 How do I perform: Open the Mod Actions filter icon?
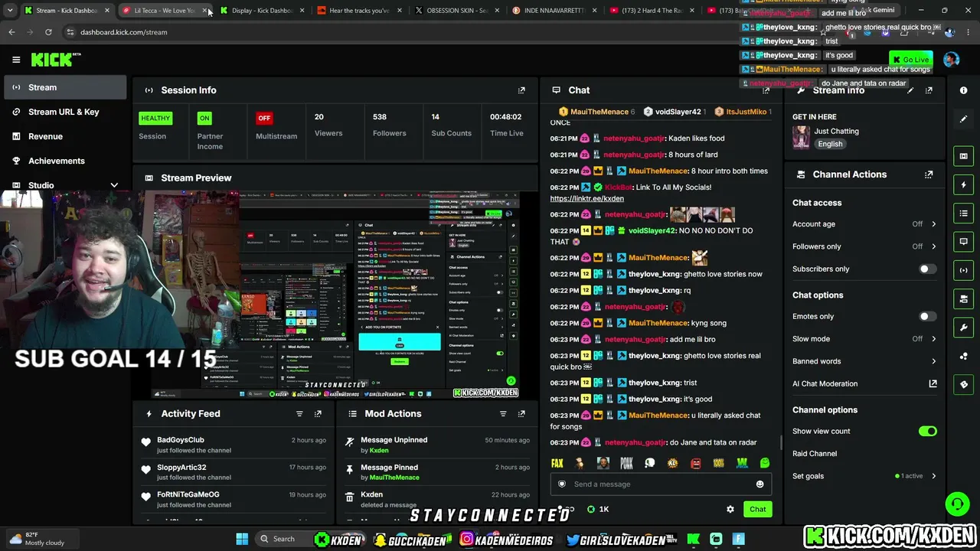coord(503,414)
